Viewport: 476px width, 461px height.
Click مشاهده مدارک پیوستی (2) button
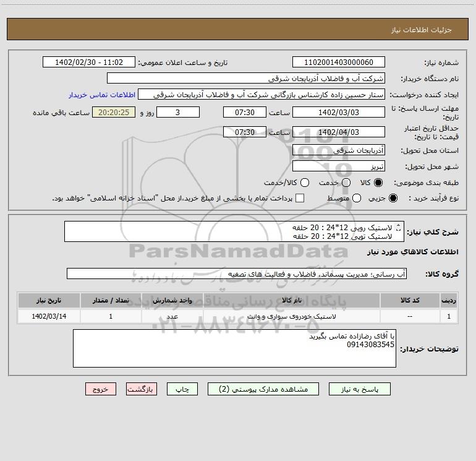pos(263,389)
